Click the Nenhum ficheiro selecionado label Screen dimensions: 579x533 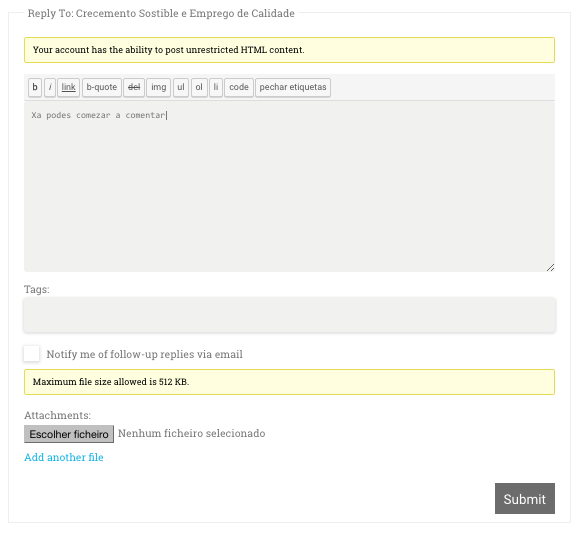(x=191, y=433)
